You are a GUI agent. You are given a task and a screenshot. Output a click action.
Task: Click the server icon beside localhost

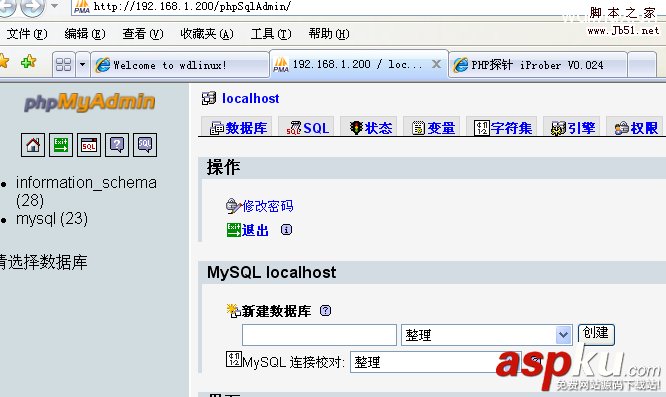pos(209,98)
